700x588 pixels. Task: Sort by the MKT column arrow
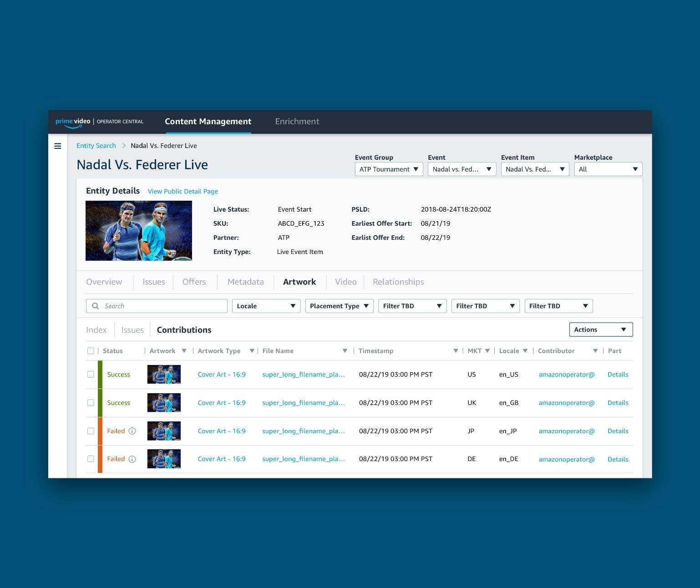pos(487,351)
